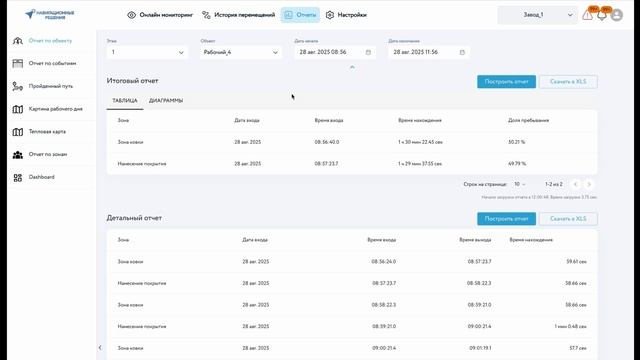Click entry time 08:56:40.0 cell
This screenshot has height=360, width=640.
pyautogui.click(x=327, y=142)
